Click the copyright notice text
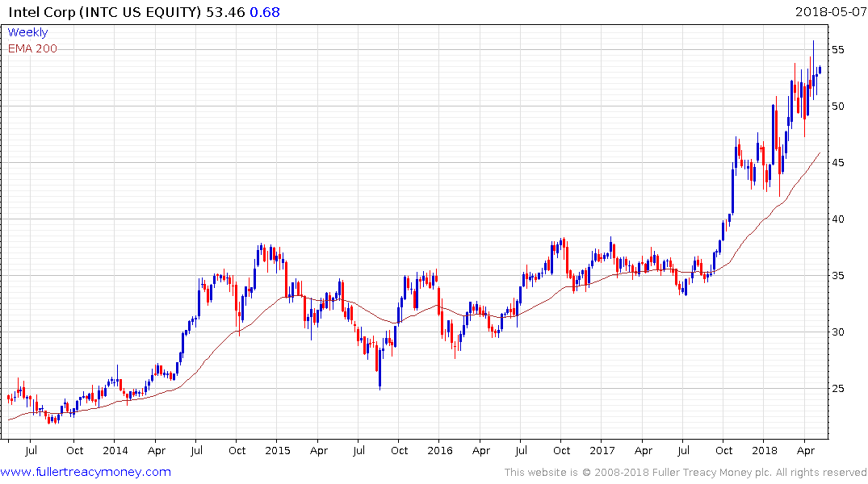This screenshot has width=868, height=484. tap(686, 473)
